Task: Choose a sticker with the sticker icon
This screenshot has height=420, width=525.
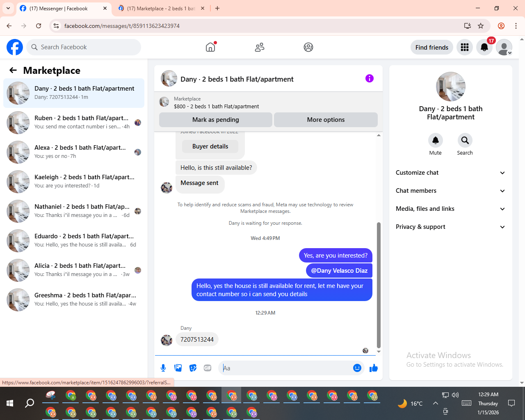Action: 193,368
